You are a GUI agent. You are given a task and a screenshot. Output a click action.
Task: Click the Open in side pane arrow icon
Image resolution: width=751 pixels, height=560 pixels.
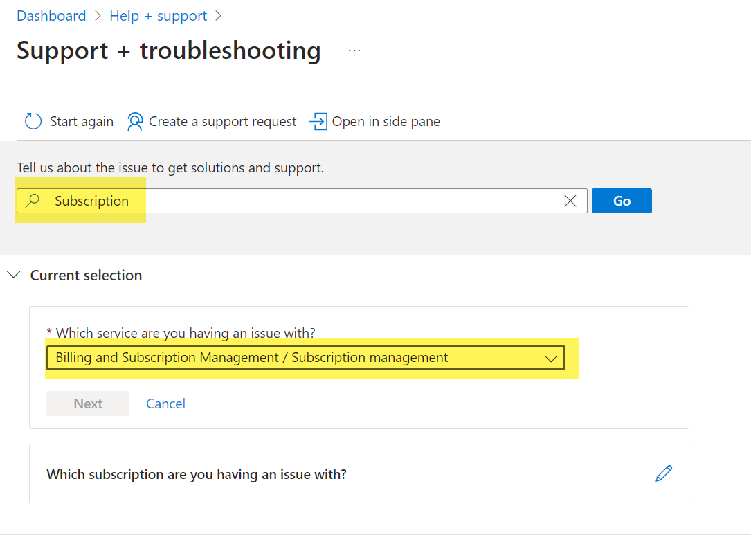pyautogui.click(x=318, y=121)
